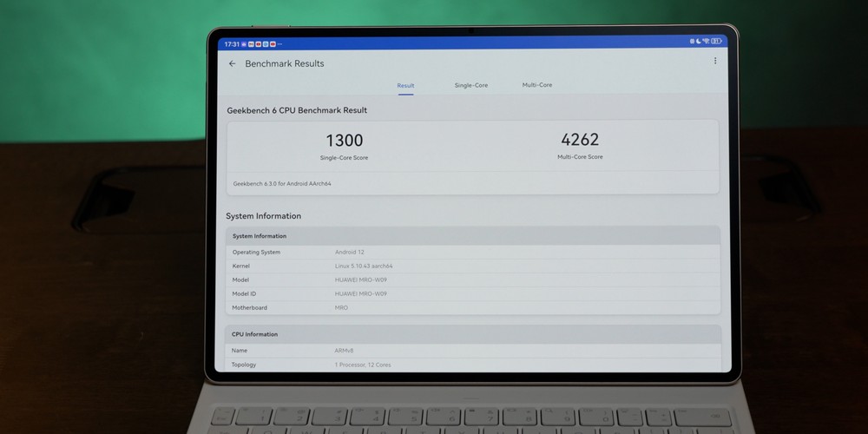Viewport: 868px width, 434px height.
Task: Tap the Wi-Fi icon in status bar
Action: point(707,41)
